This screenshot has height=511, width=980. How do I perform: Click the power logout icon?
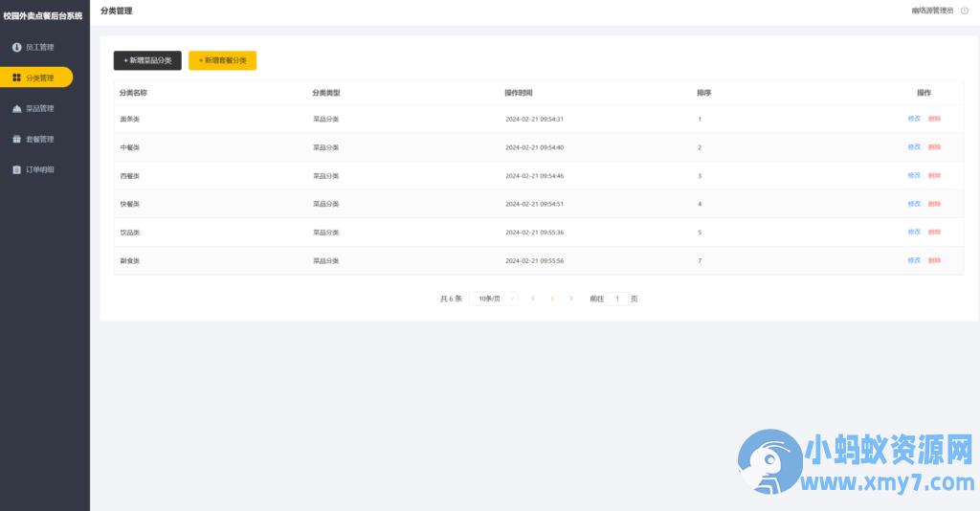(965, 11)
